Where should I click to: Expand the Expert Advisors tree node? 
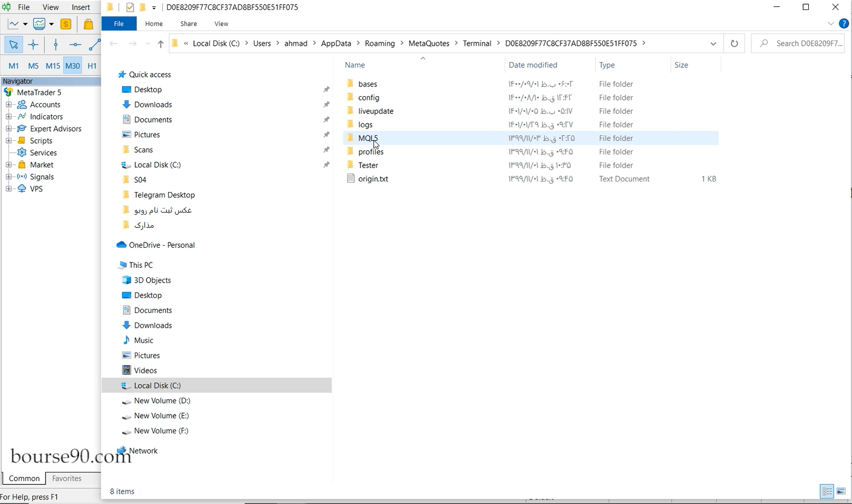8,129
